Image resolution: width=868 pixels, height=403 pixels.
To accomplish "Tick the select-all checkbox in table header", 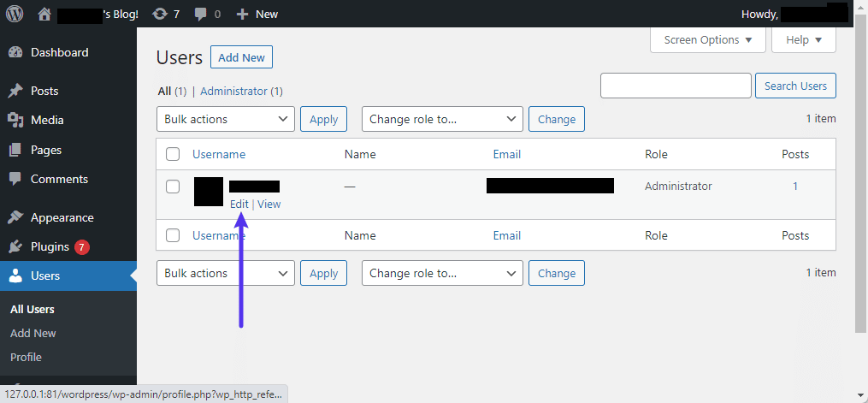I will click(173, 154).
